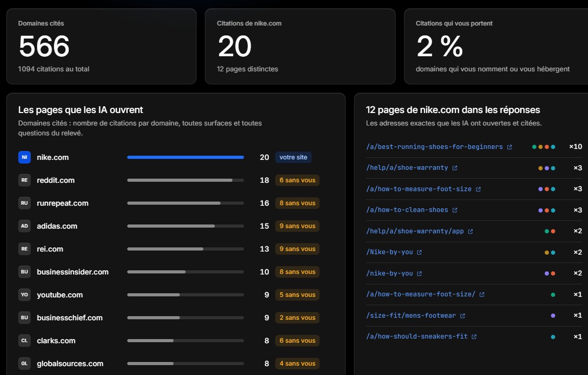Click the clarks.com domain name
Viewport: 588px width, 375px height.
[x=56, y=341]
